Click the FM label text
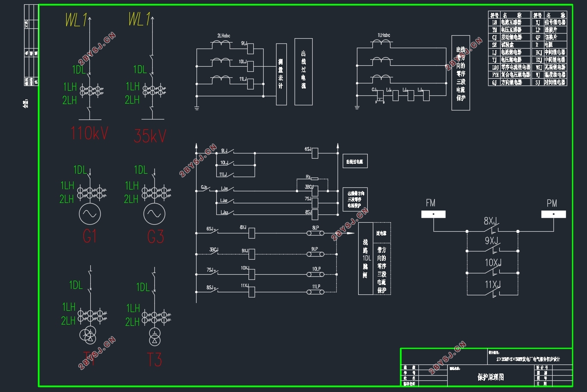587x392 pixels. [430, 203]
